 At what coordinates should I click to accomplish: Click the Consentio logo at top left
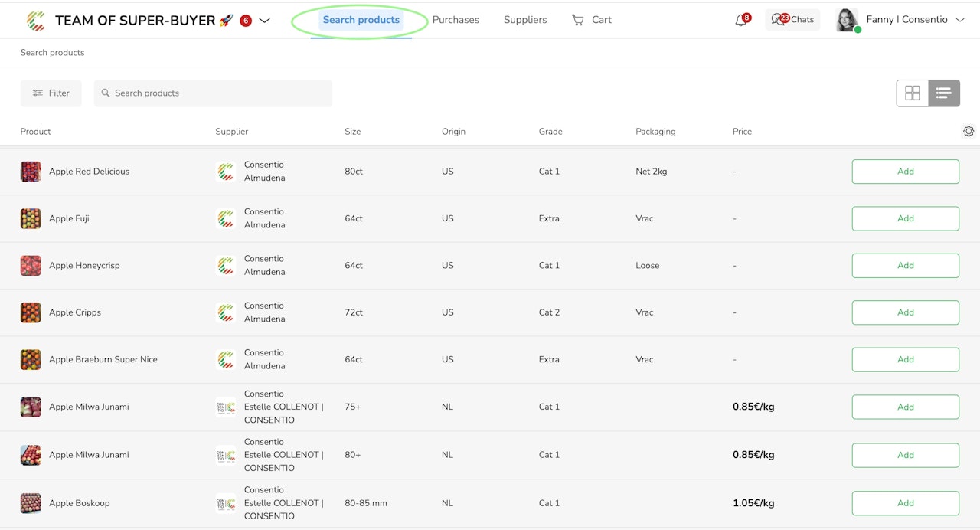pos(35,21)
